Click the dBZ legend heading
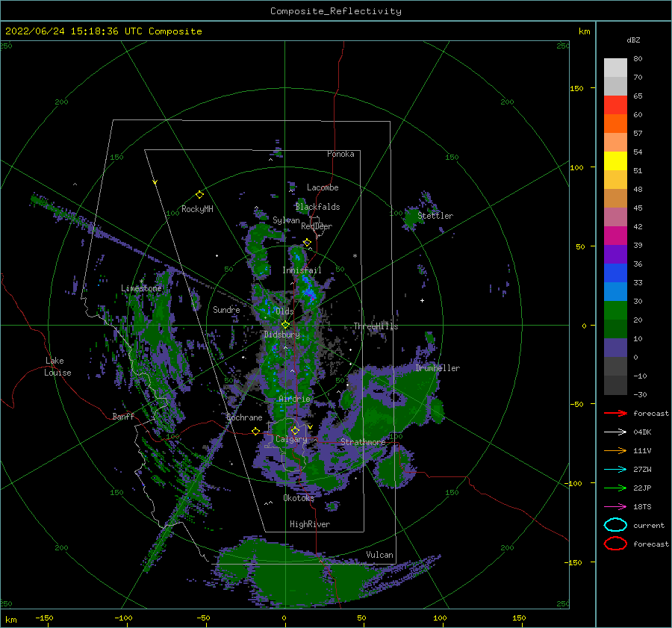This screenshot has width=672, height=628. pos(633,40)
